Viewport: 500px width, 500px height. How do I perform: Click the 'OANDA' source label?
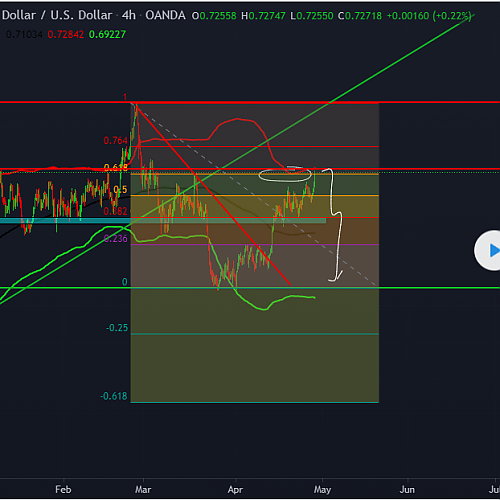point(165,15)
